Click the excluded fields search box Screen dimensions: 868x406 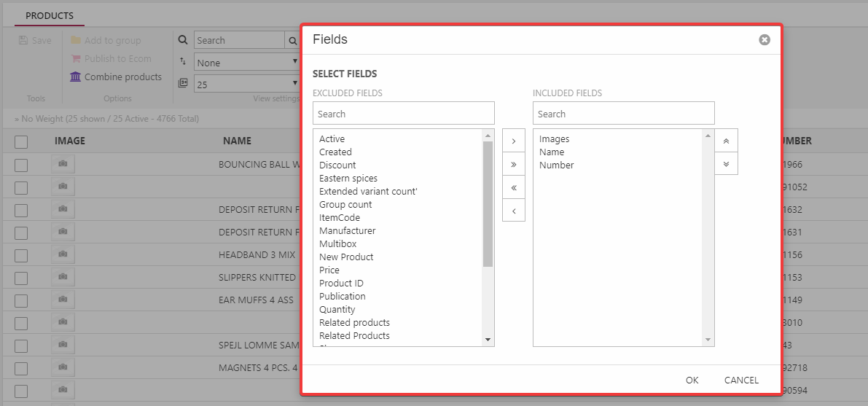point(403,114)
